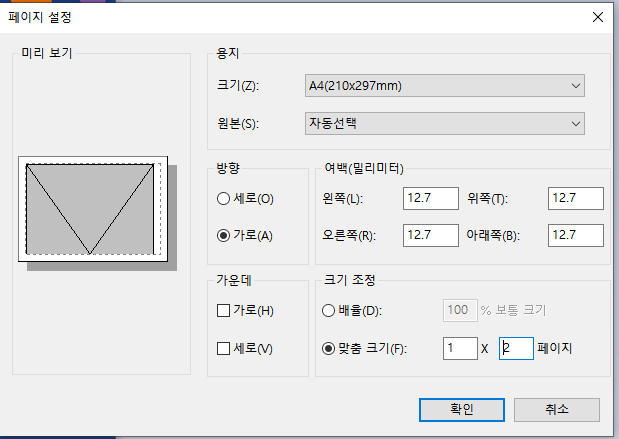
Task: Click the fit-to width pages field containing 1
Action: click(460, 349)
